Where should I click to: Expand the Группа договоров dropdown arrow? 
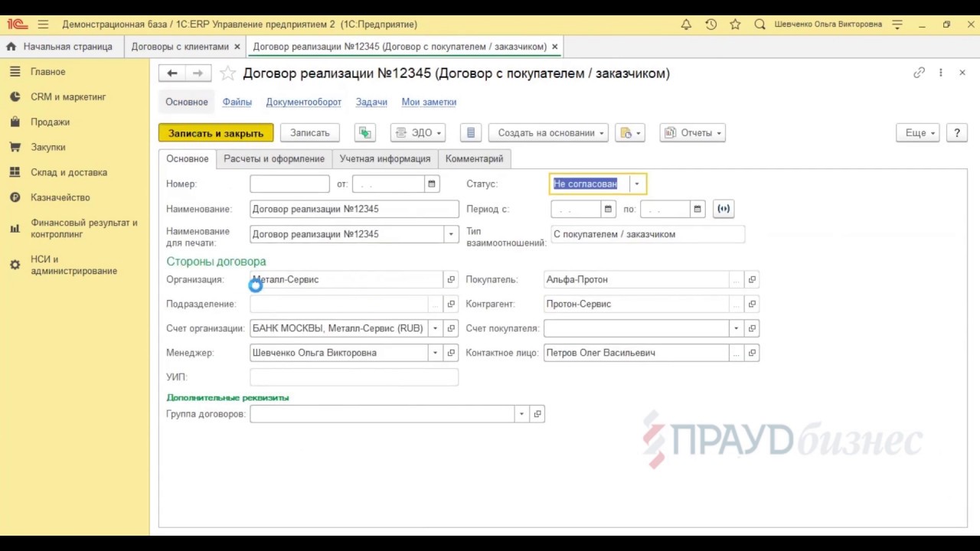pyautogui.click(x=521, y=414)
